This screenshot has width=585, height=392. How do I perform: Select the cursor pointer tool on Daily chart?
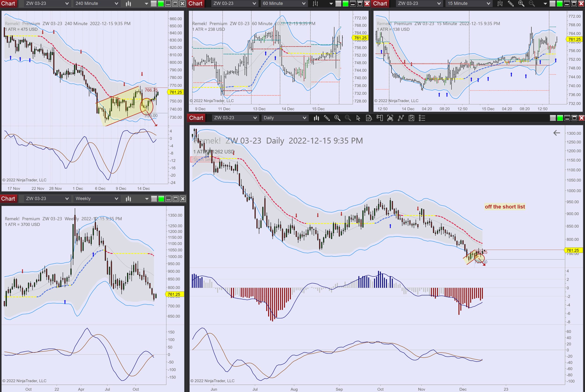click(x=358, y=118)
